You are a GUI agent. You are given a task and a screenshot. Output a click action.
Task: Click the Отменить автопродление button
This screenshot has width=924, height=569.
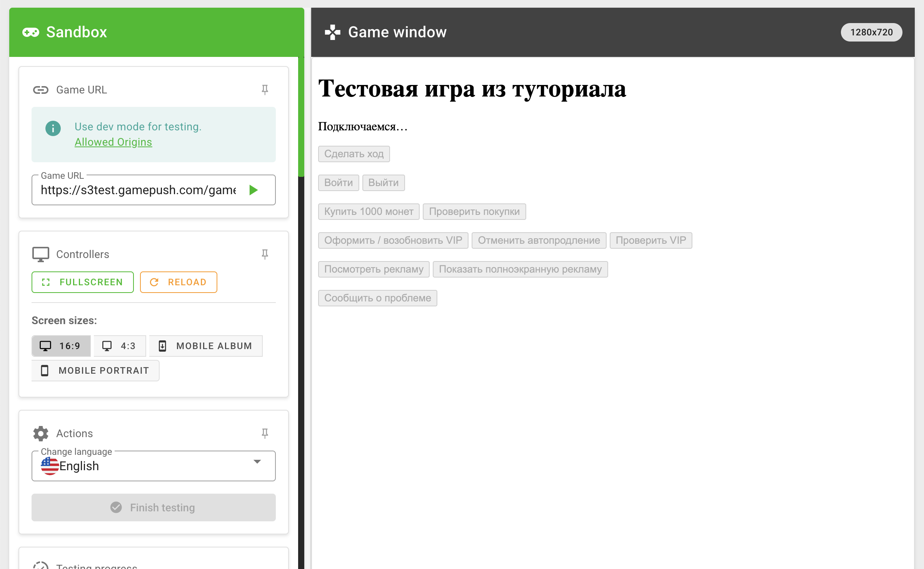click(x=539, y=240)
